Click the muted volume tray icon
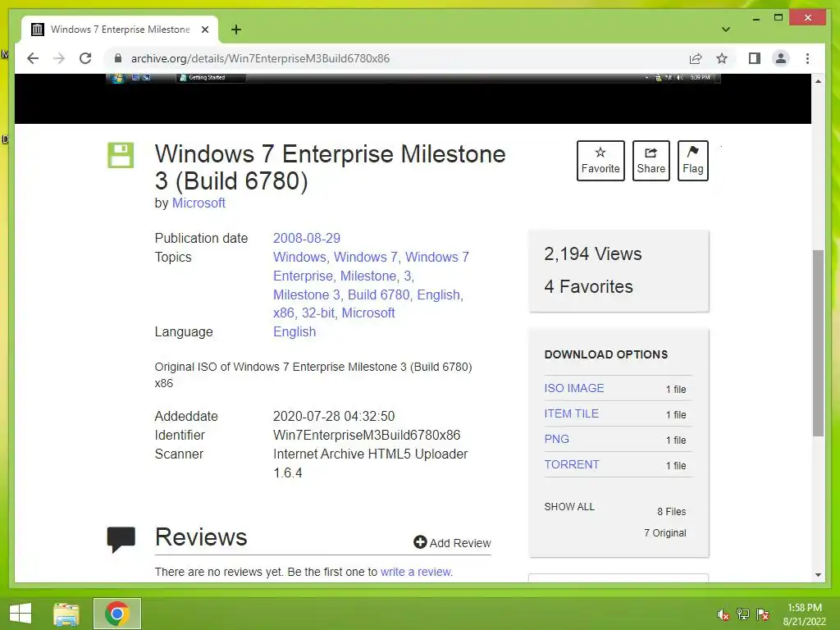Image resolution: width=840 pixels, height=630 pixels. click(723, 614)
